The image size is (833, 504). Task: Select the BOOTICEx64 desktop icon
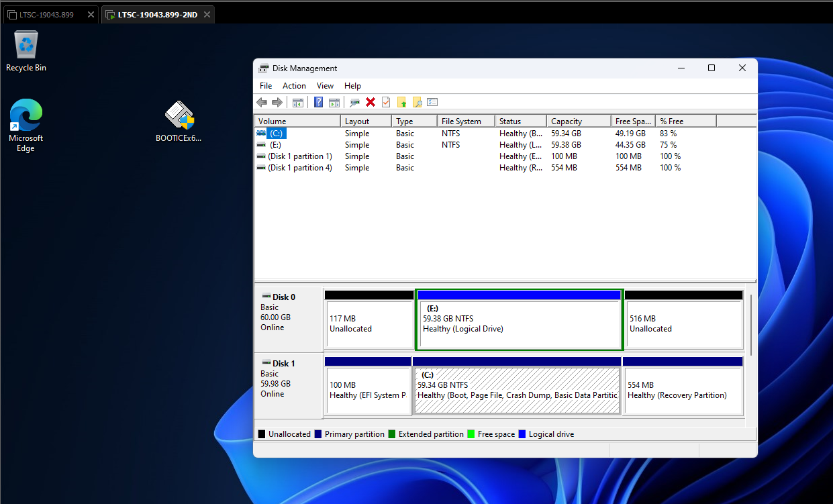pyautogui.click(x=179, y=121)
